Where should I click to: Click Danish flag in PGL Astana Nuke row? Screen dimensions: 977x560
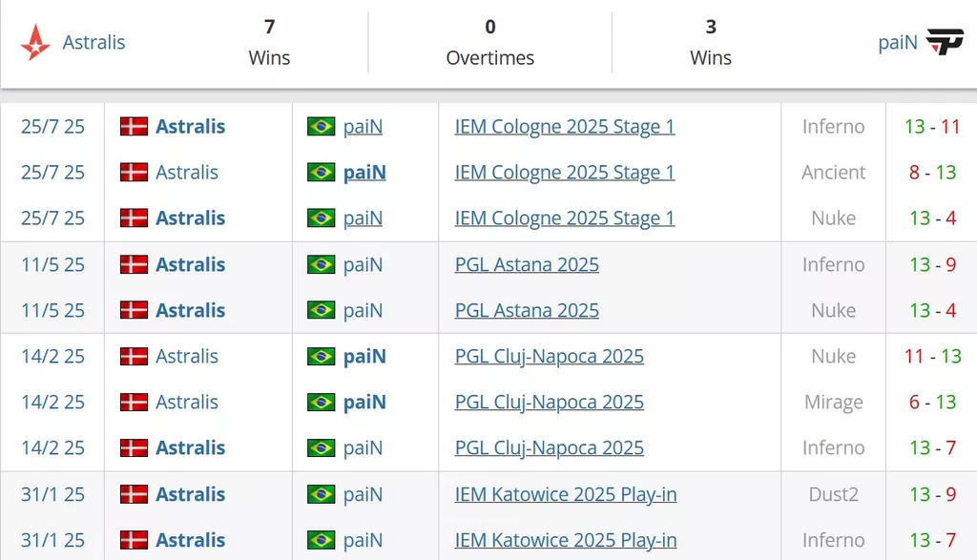click(x=134, y=310)
